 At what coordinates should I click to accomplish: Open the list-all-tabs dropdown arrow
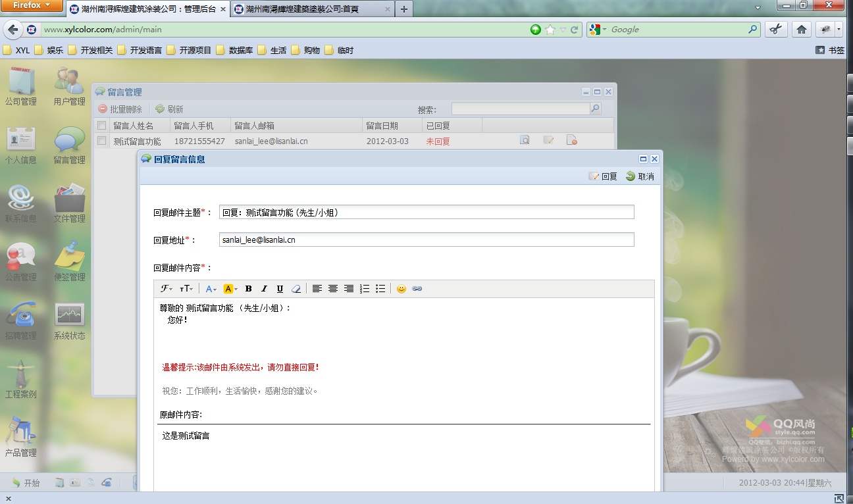pos(758,8)
